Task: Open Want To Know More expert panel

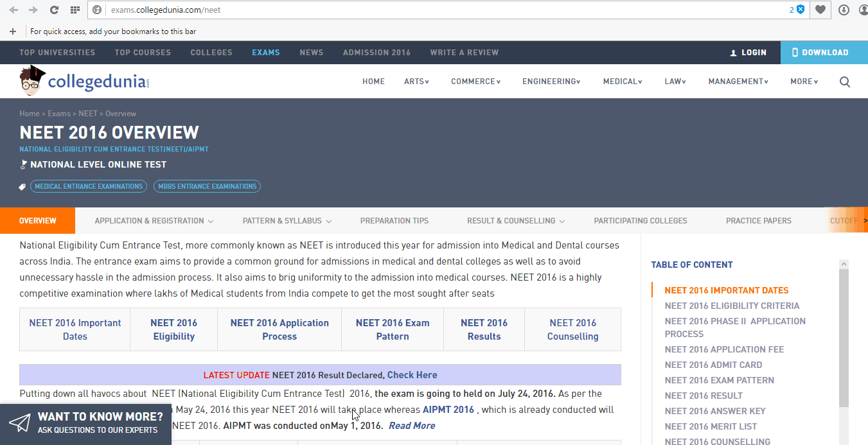Action: pyautogui.click(x=85, y=423)
